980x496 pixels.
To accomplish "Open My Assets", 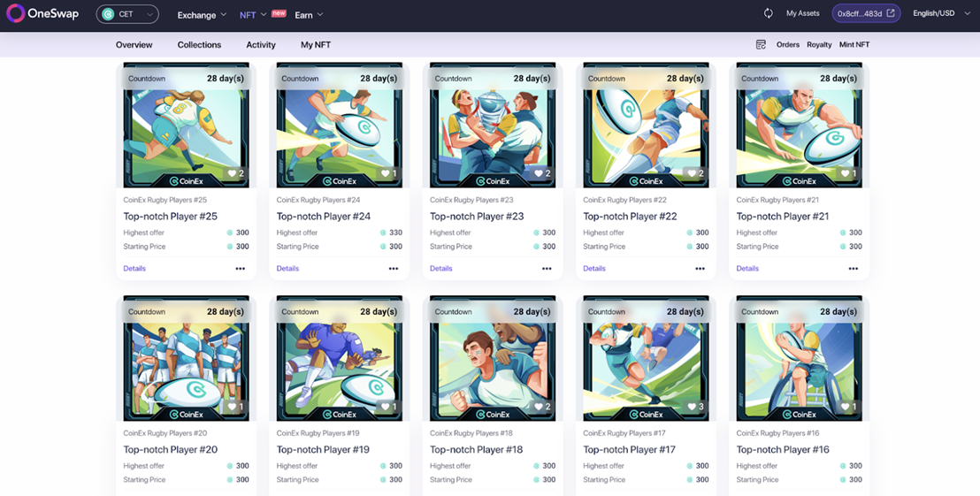I will click(x=802, y=13).
